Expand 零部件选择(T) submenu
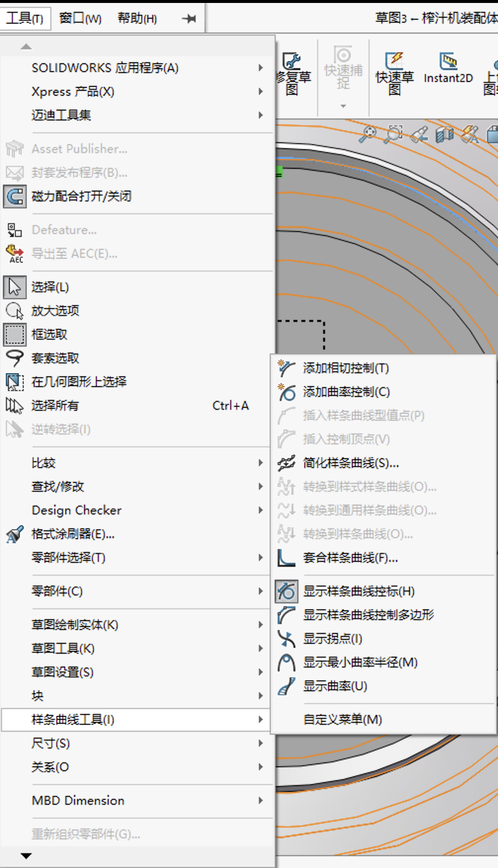Screen dimensions: 498x868 [x=137, y=557]
